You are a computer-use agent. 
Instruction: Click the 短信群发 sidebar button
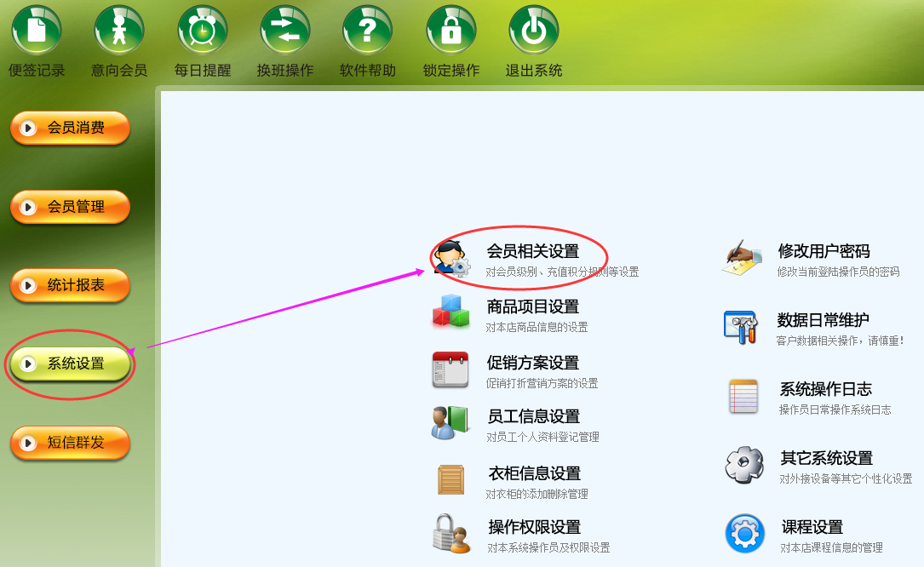coord(70,443)
